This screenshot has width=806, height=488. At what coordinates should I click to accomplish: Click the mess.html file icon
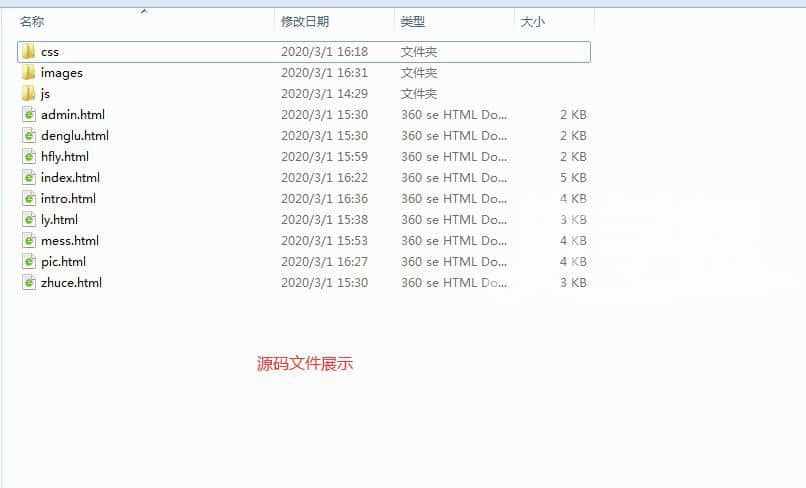29,240
